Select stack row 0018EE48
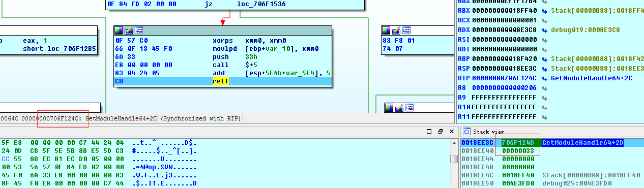644x188 pixels. click(x=552, y=167)
